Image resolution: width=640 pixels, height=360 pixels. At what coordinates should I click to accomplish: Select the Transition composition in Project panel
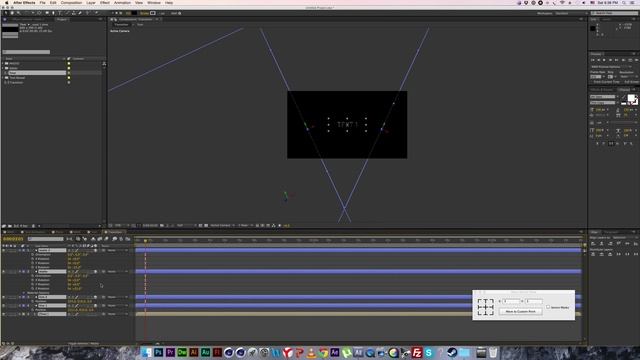[x=16, y=82]
